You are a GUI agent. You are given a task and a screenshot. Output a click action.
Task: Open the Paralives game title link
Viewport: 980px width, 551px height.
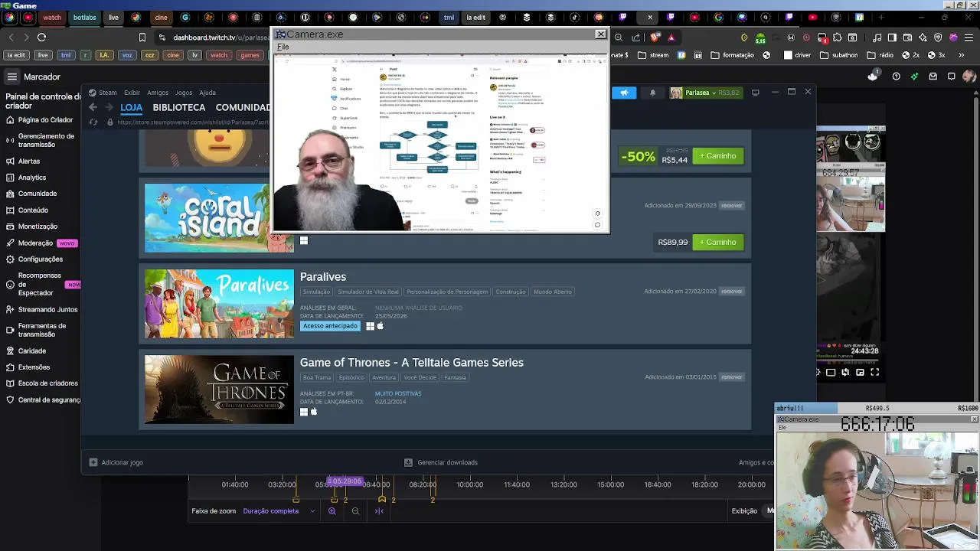323,276
